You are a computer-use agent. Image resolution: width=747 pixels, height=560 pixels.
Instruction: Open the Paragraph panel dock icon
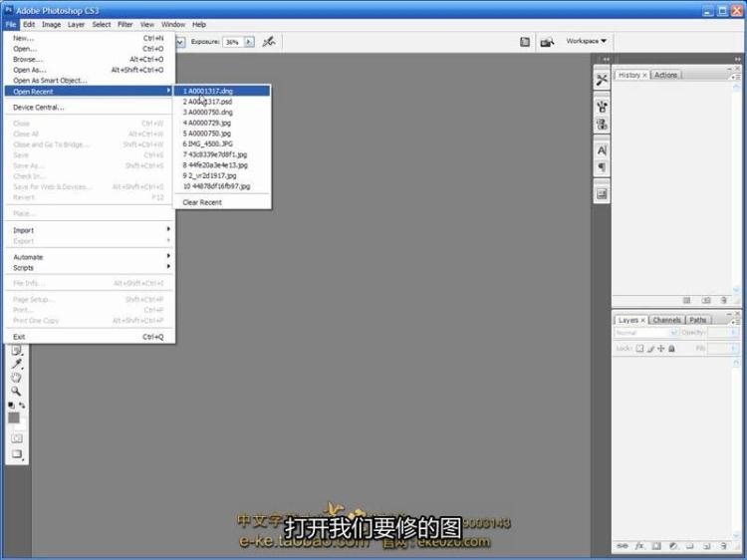click(x=602, y=167)
